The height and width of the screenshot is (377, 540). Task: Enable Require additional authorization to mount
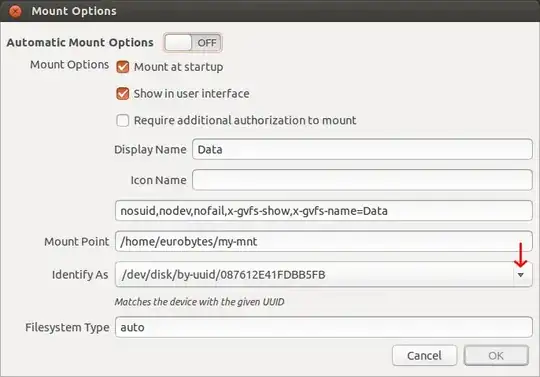[123, 121]
